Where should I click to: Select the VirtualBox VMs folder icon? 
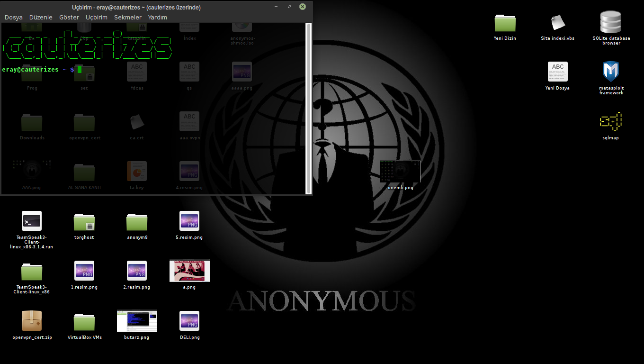click(x=84, y=321)
